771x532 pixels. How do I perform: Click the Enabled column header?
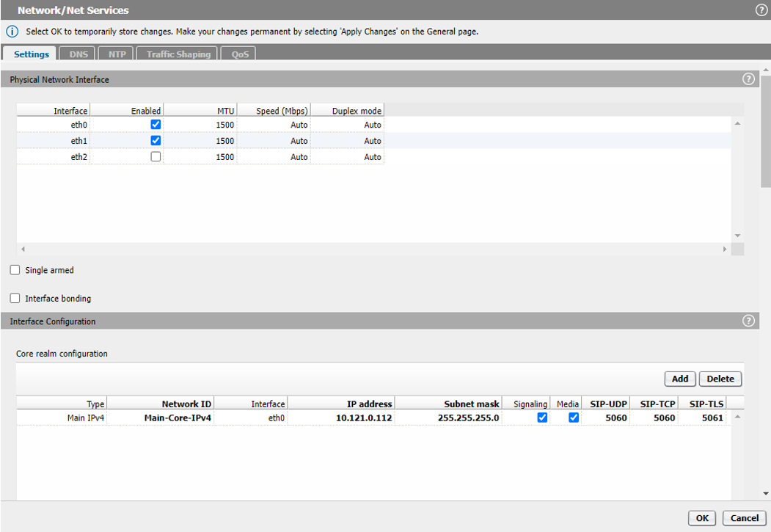click(127, 111)
